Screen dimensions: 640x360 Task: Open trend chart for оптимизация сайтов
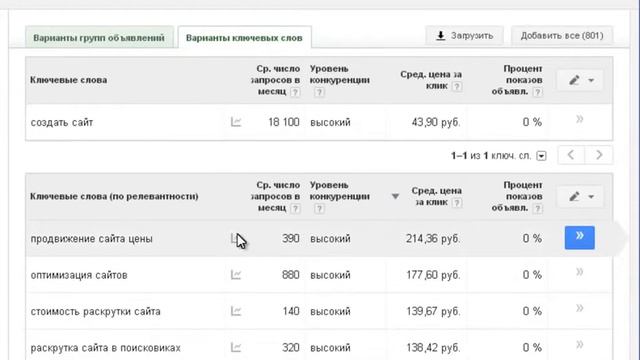236,275
